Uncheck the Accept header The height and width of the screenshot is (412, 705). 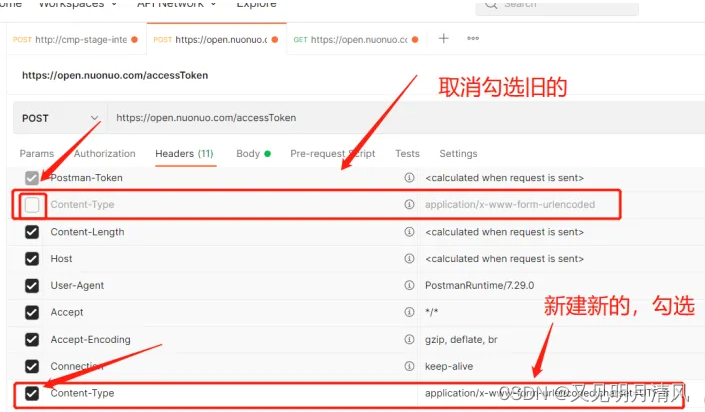[32, 313]
